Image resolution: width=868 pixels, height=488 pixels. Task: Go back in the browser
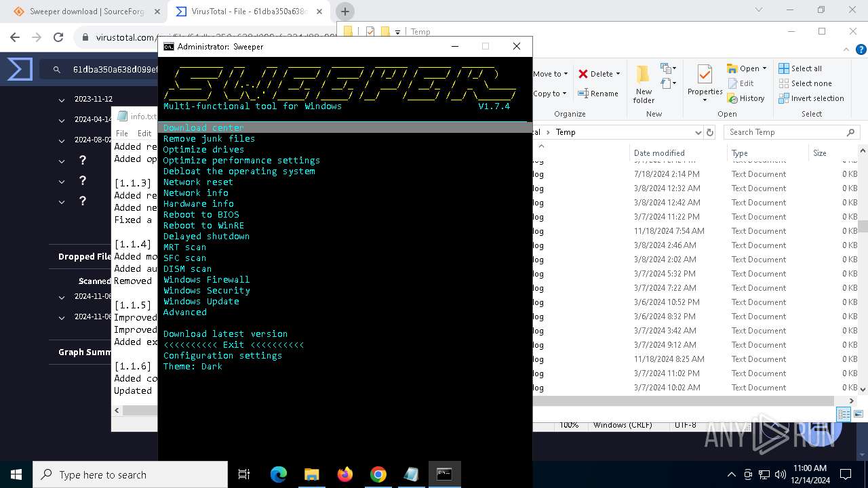pos(16,37)
